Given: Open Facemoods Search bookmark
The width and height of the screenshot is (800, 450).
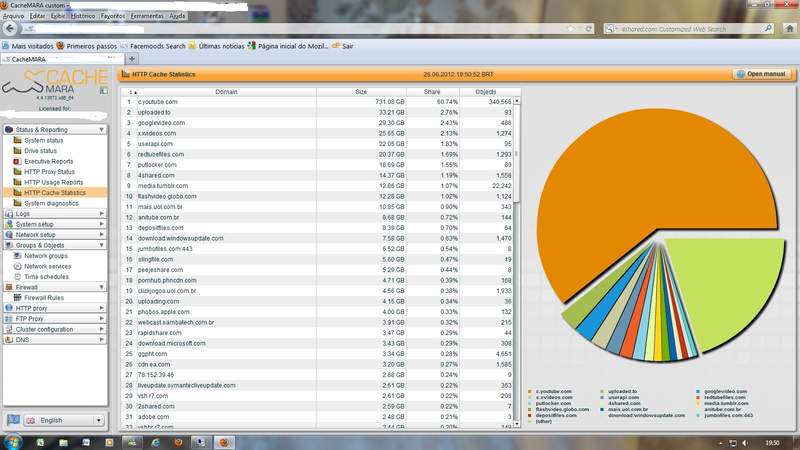Looking at the screenshot, I should pos(153,46).
